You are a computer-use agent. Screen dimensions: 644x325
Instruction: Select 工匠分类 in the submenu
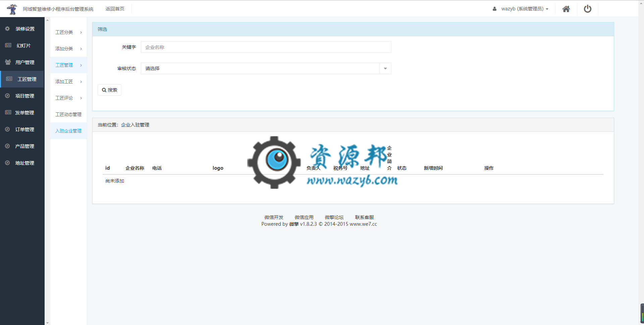64,32
